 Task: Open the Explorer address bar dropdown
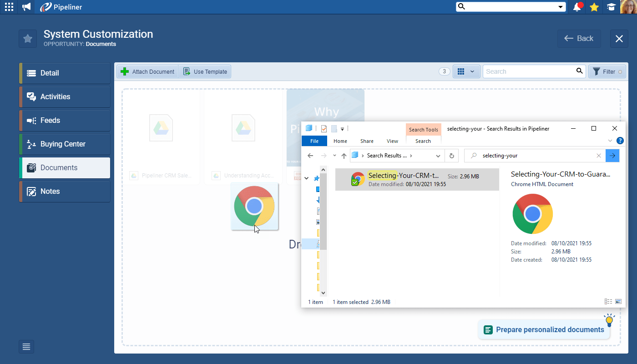tap(438, 156)
